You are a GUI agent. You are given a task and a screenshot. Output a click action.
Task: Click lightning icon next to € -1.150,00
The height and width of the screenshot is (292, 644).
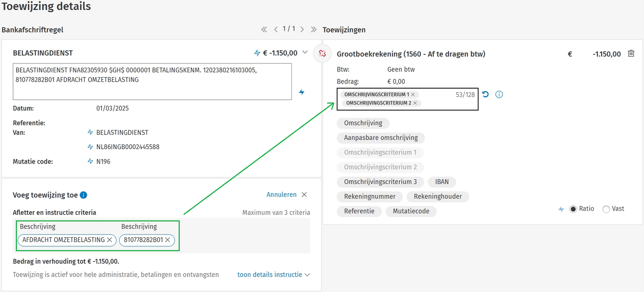(257, 53)
